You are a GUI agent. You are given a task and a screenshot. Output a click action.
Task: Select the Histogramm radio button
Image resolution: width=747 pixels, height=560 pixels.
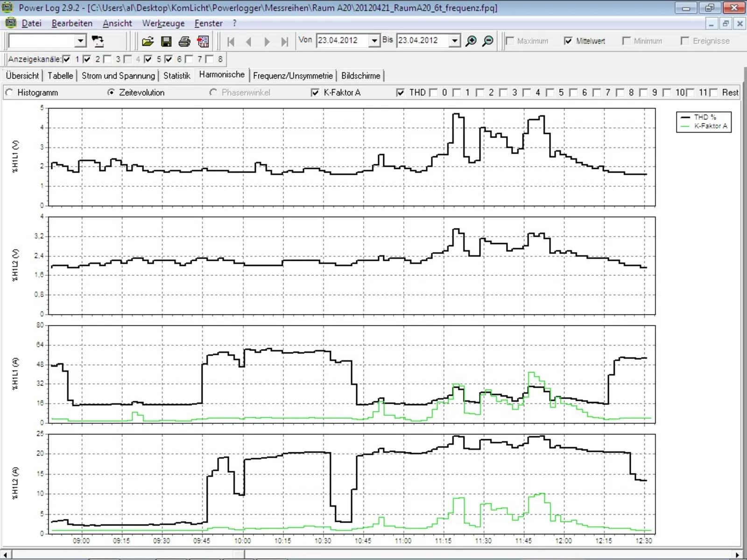click(x=9, y=92)
